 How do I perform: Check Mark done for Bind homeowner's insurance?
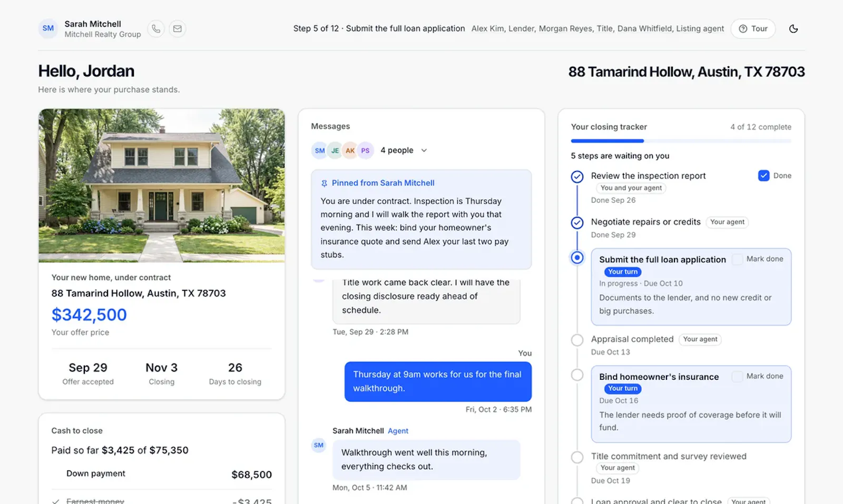coord(738,376)
